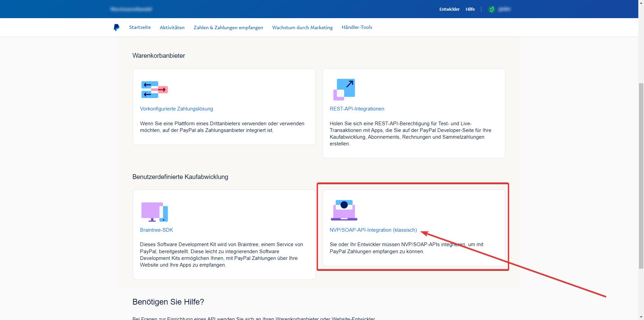Open the Braintree-SDK link
This screenshot has width=644, height=320.
tap(156, 230)
